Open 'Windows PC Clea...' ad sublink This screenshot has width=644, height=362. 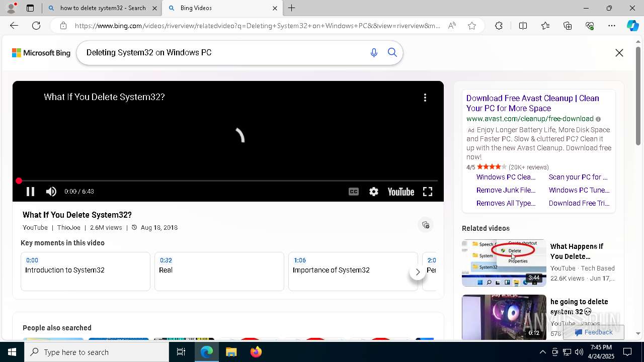pyautogui.click(x=506, y=177)
